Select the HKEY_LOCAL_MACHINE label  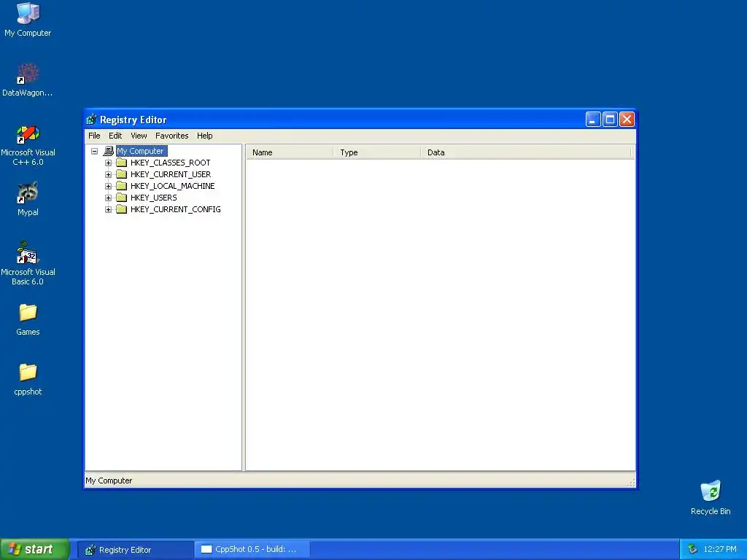point(172,186)
